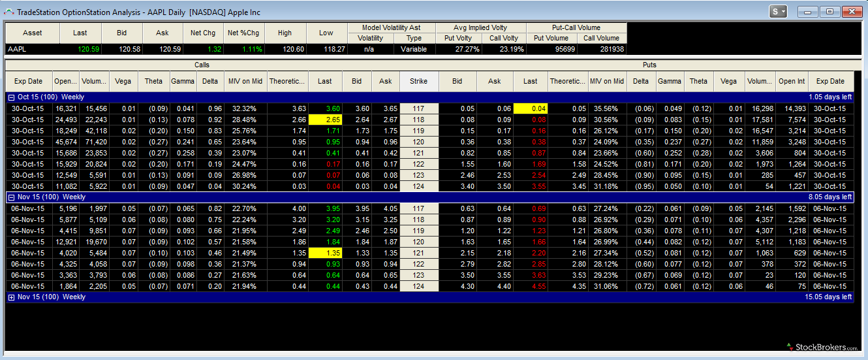Expand the Nov 15 Weekly 15.05 days group
This screenshot has height=360, width=868.
tap(10, 297)
